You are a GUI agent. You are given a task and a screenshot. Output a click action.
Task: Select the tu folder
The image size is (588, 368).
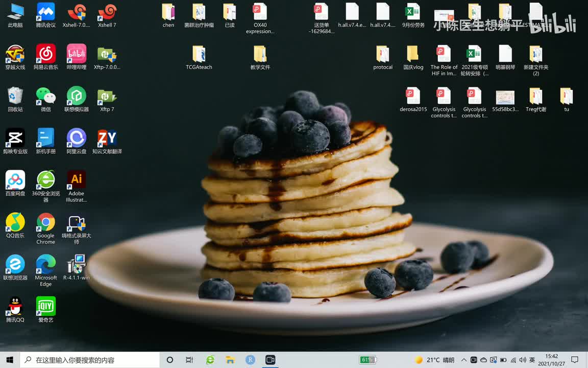coord(567,100)
